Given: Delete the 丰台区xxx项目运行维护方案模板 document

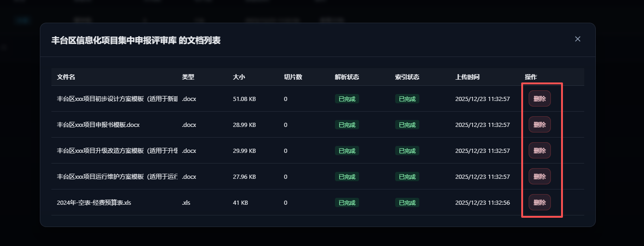Looking at the screenshot, I should tap(539, 177).
